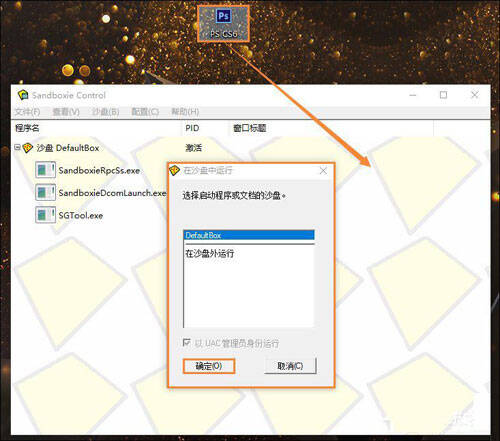Image resolution: width=500 pixels, height=441 pixels.
Task: Close the run-in-sandbox dialog
Action: coord(323,171)
